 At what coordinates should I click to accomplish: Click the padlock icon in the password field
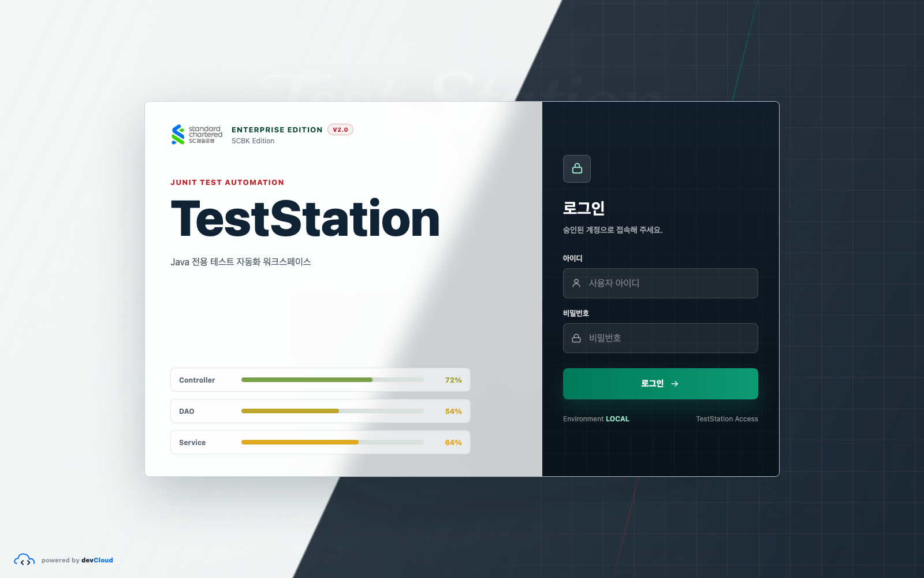(x=576, y=338)
